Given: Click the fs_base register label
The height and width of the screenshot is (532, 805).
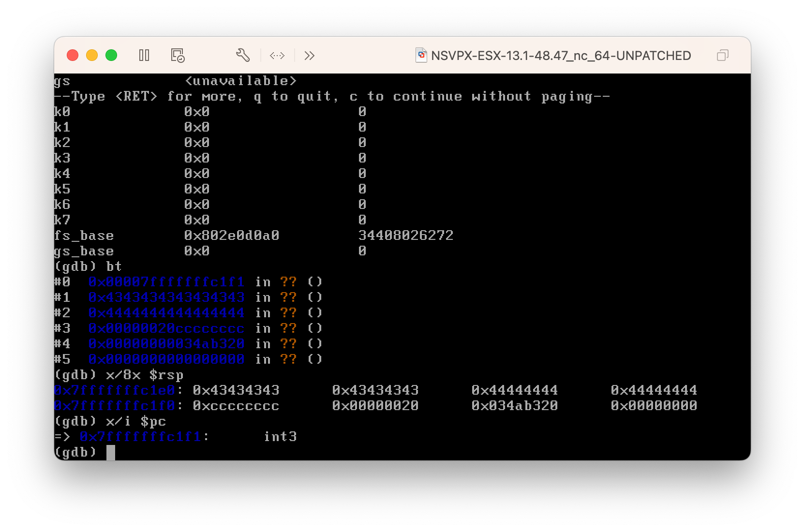Looking at the screenshot, I should coord(84,236).
